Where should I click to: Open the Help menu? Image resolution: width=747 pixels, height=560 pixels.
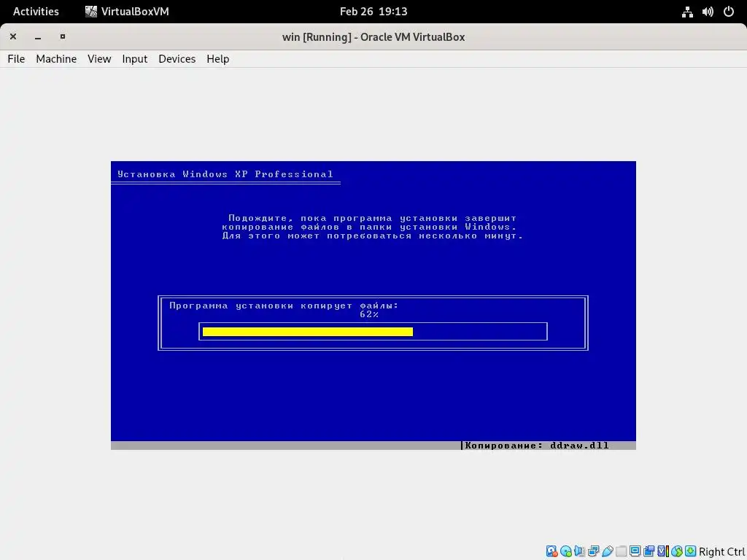(x=217, y=58)
